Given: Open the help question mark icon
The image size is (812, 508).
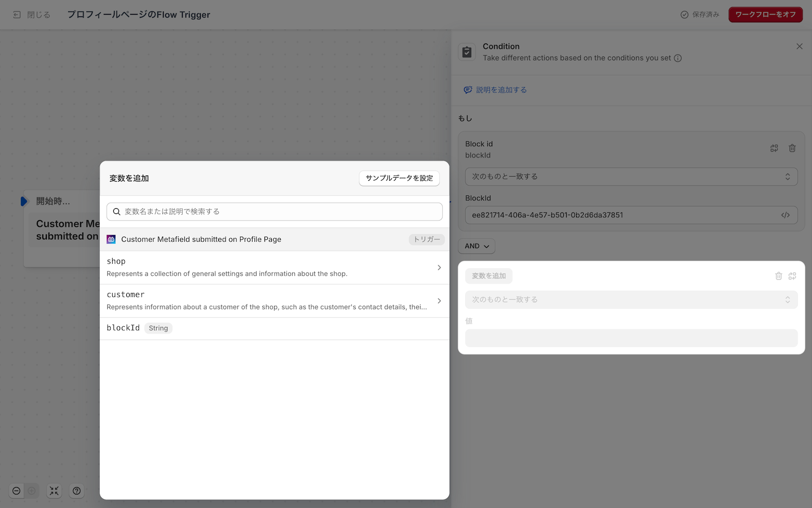Looking at the screenshot, I should [x=77, y=491].
